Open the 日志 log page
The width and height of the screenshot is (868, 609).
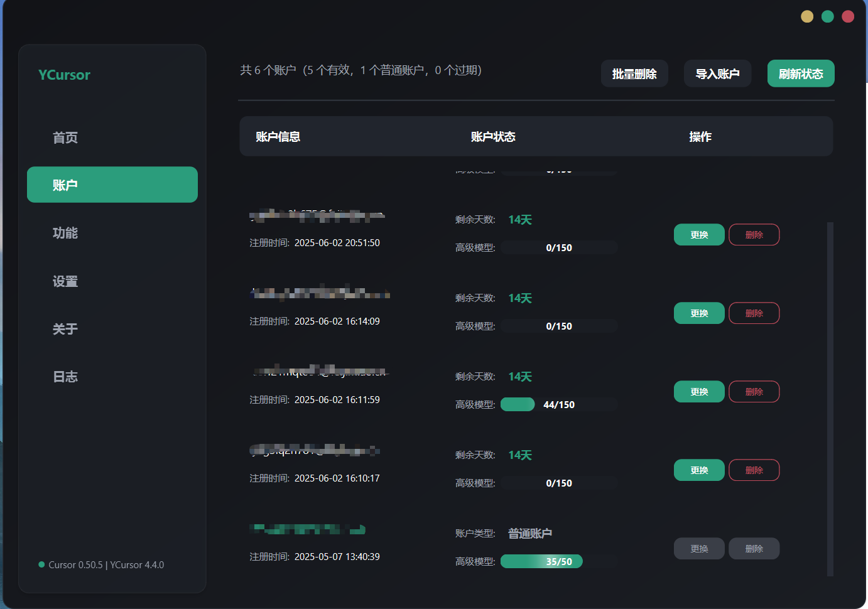(65, 376)
